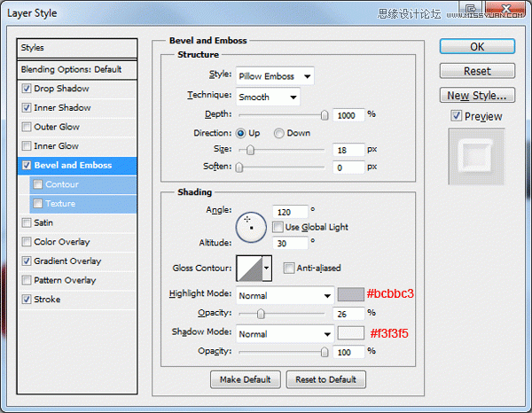Click the Make Default button

(x=246, y=379)
